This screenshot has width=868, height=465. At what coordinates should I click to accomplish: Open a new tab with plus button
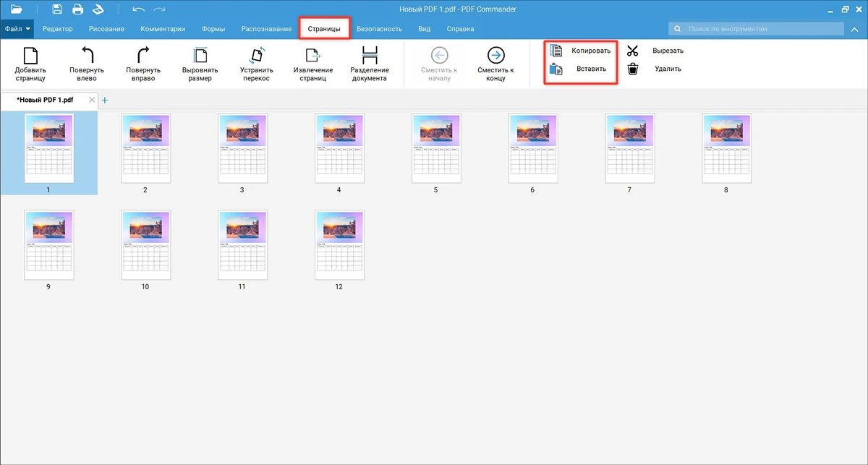[105, 100]
